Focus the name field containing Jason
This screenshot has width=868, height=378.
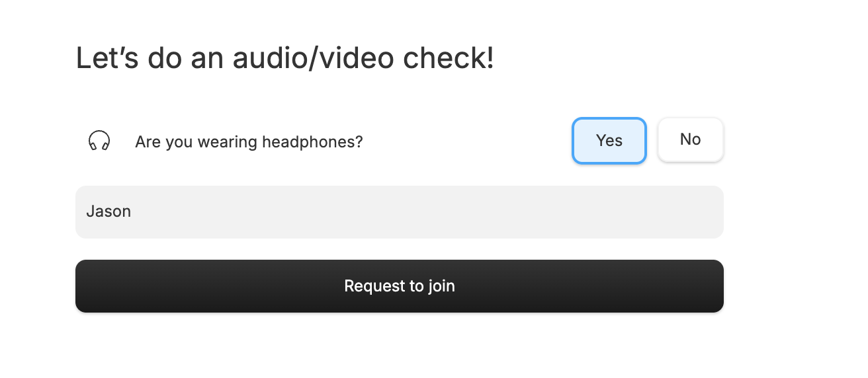(400, 212)
